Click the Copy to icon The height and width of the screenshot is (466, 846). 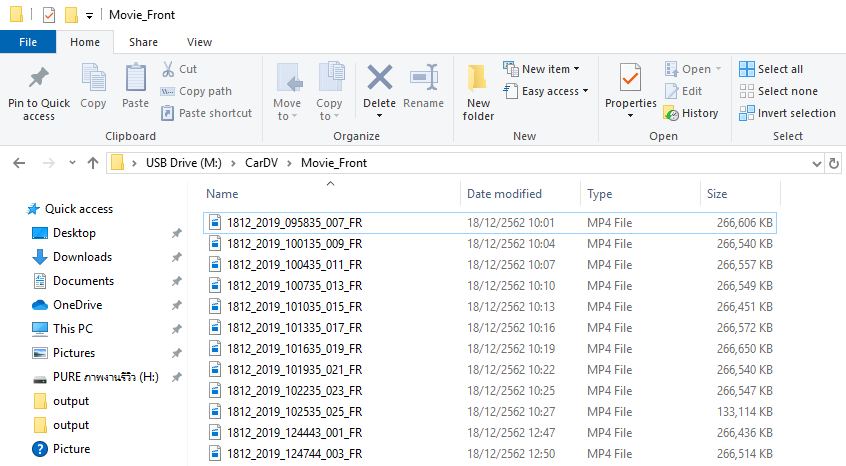(x=331, y=77)
